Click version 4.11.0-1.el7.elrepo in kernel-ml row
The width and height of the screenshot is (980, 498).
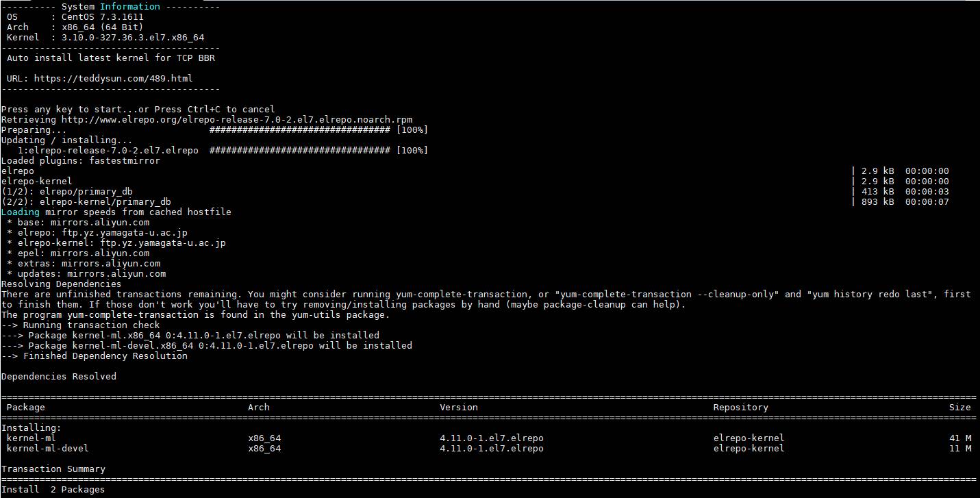click(492, 438)
